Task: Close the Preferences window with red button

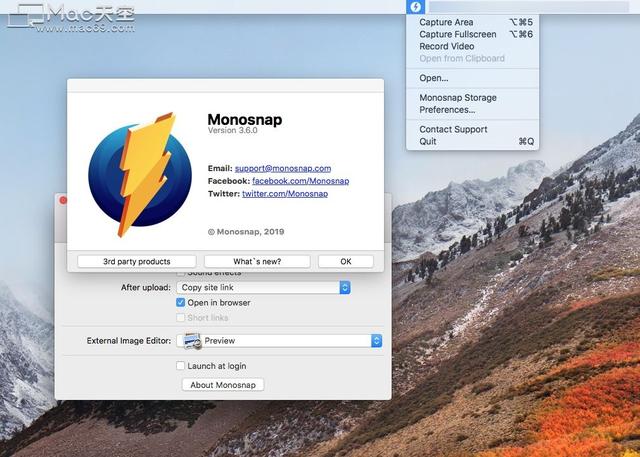Action: (x=63, y=200)
